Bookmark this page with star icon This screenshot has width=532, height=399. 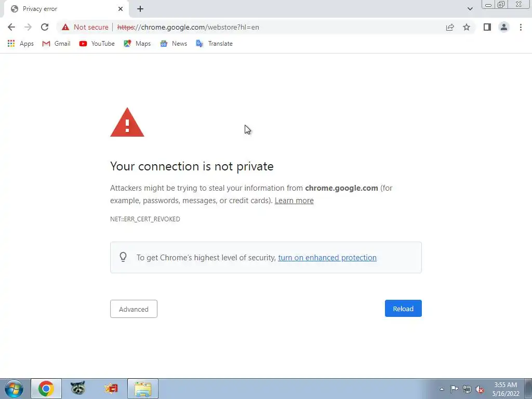pos(467,27)
